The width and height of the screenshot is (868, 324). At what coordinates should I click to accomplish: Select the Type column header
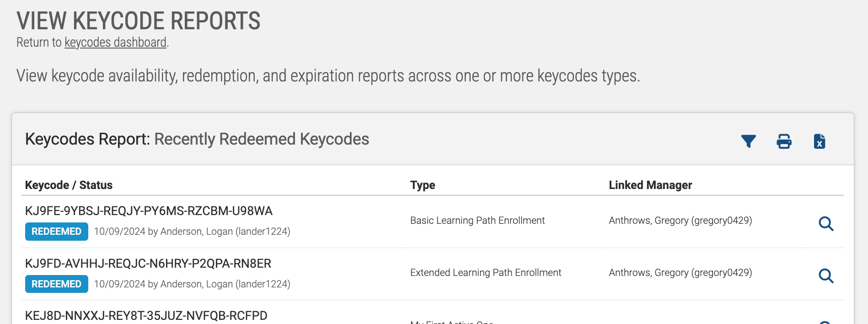423,185
